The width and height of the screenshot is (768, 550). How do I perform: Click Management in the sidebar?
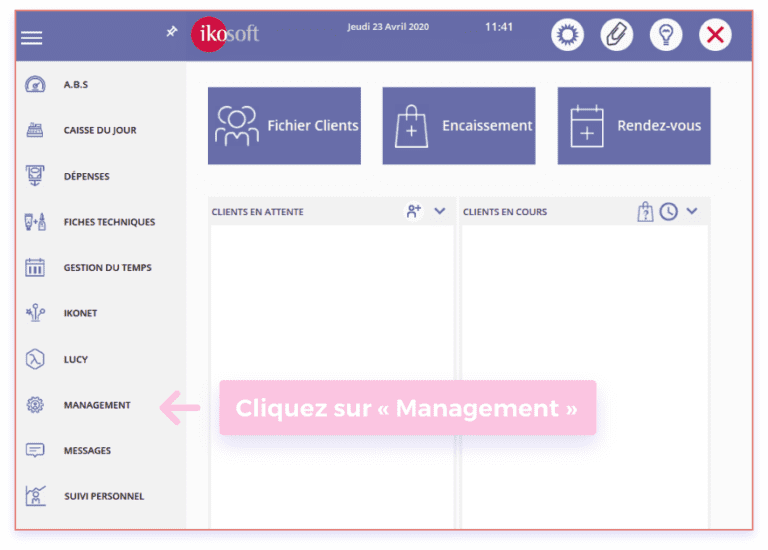click(x=97, y=405)
